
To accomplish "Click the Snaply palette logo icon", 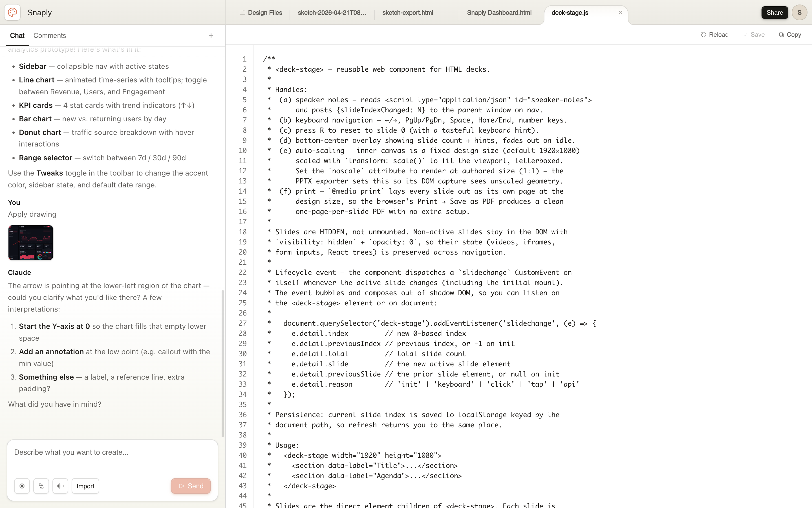I will [12, 12].
